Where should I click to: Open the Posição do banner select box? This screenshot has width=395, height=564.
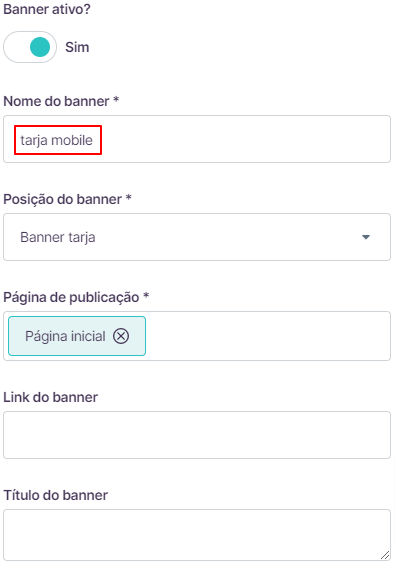197,237
